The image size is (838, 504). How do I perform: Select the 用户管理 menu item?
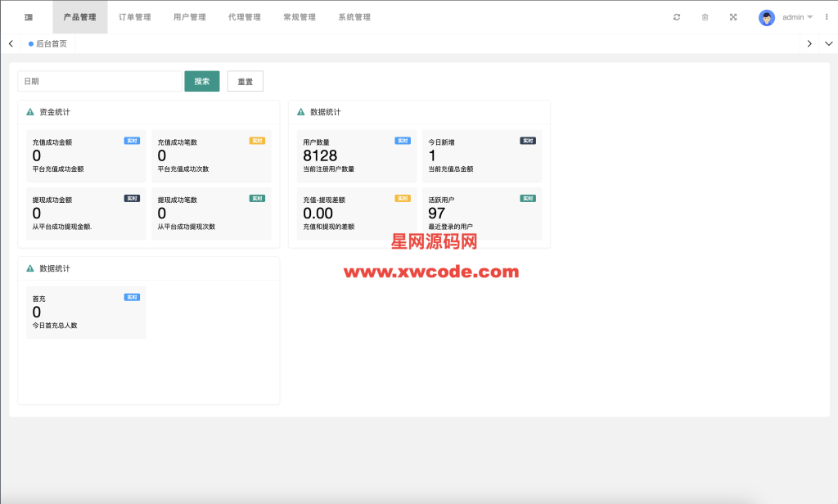click(190, 17)
